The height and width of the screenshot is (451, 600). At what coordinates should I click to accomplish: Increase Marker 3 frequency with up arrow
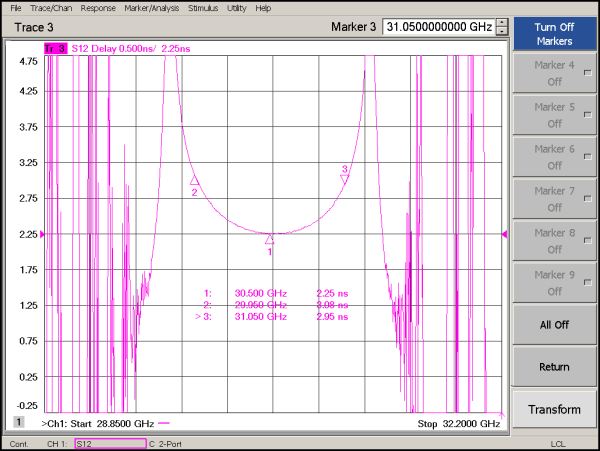(502, 22)
